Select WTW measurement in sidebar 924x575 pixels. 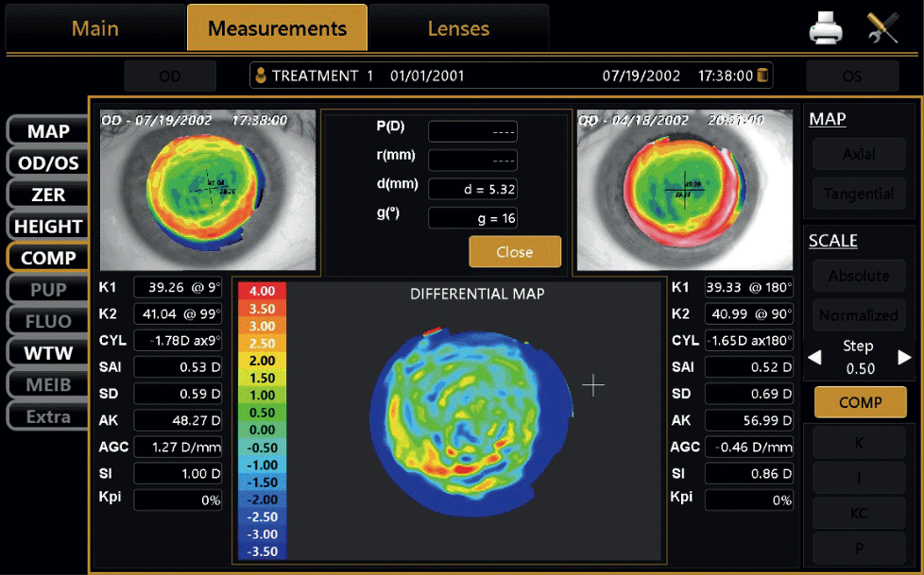tap(48, 353)
